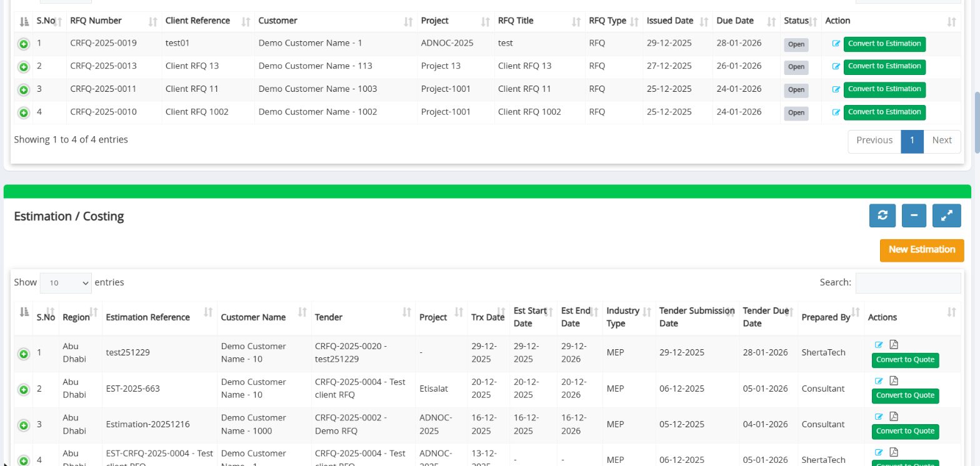Edit the EST-CRFQ-2025-0004 estimation row
This screenshot has height=466, width=980.
click(x=879, y=452)
